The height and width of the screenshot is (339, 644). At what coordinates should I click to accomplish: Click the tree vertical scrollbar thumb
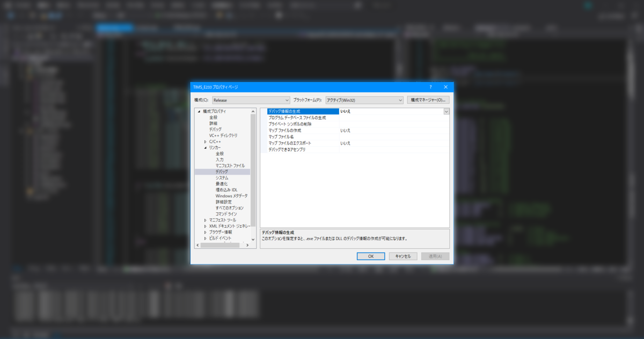(x=253, y=169)
